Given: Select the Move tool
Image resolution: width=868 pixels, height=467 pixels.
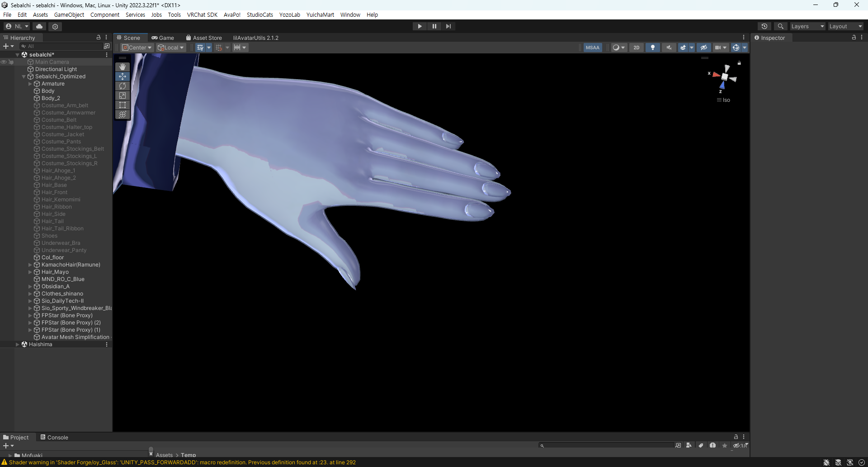Looking at the screenshot, I should click(x=123, y=76).
